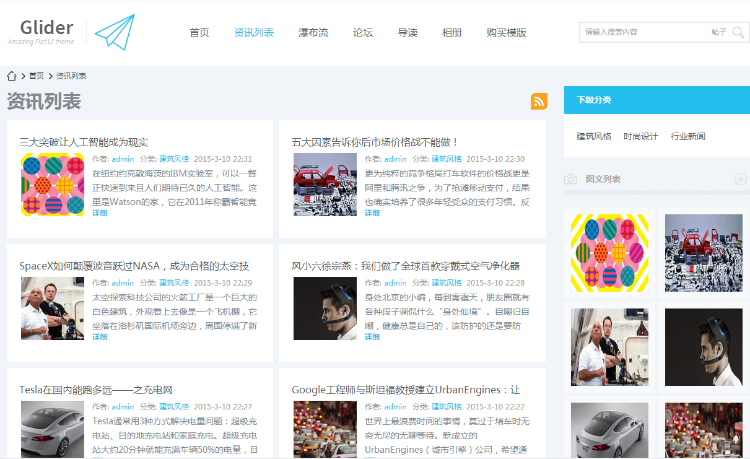The width and height of the screenshot is (750, 459).
Task: Open article 三大突破让人工智能成为现实
Action: coord(84,142)
